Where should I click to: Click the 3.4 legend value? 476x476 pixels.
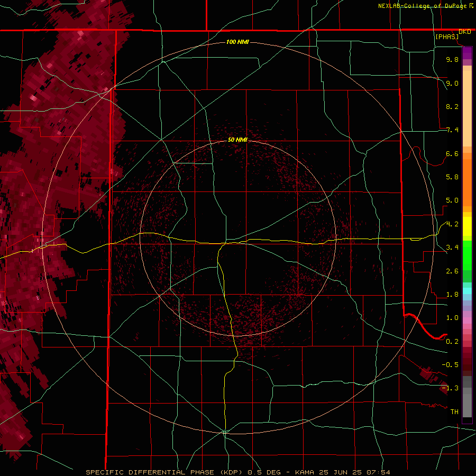(x=452, y=248)
